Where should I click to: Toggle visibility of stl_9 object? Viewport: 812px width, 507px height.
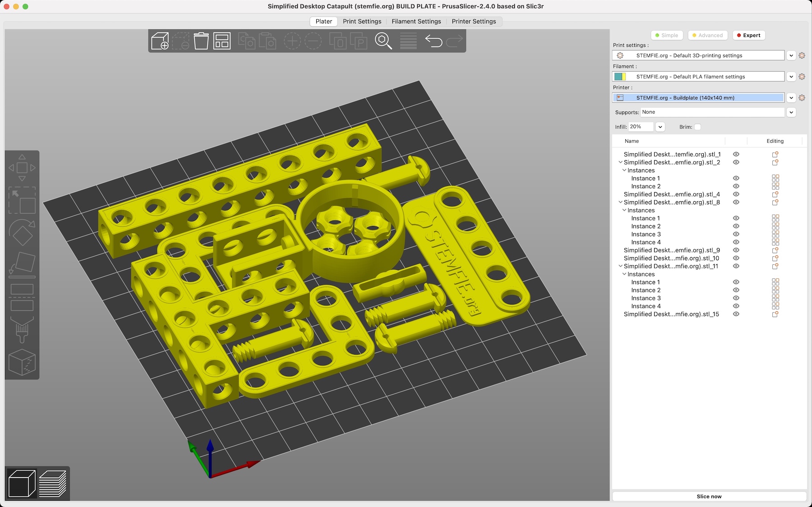click(x=736, y=250)
